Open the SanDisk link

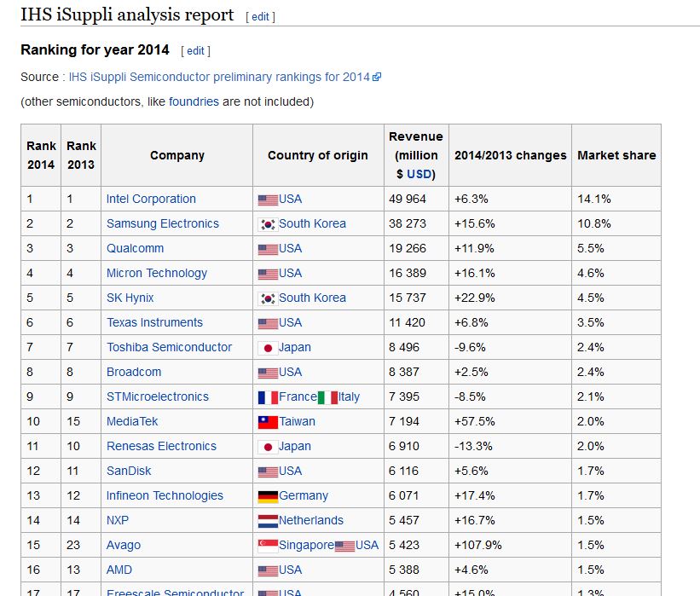pos(129,471)
